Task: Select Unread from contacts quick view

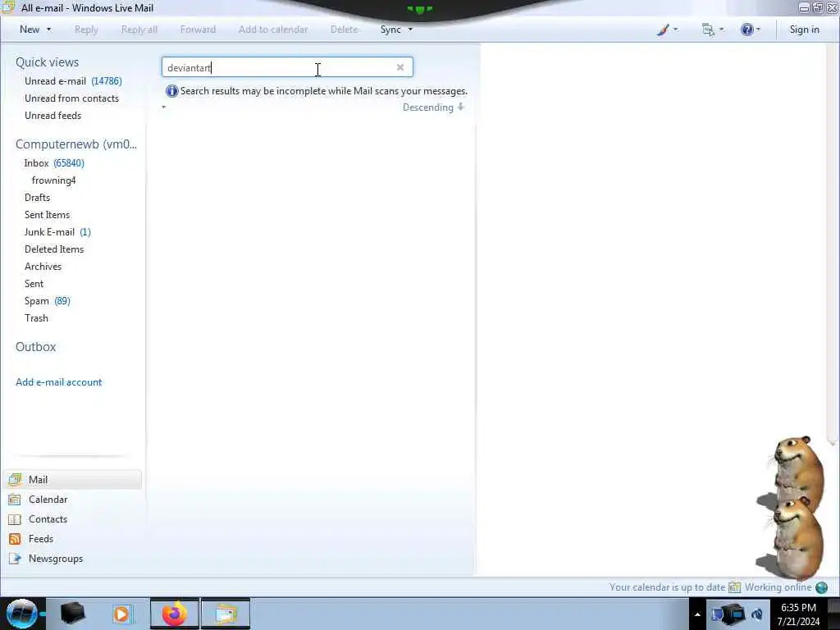Action: point(72,98)
